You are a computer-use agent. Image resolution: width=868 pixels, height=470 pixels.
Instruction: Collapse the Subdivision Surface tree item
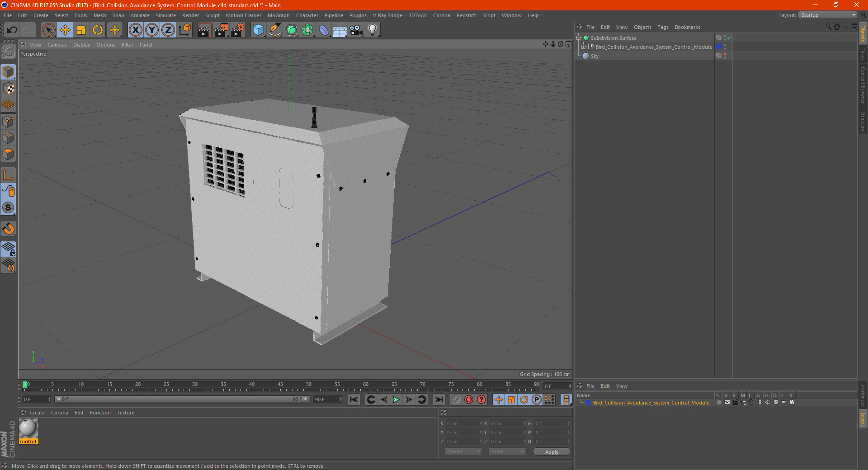[578, 38]
